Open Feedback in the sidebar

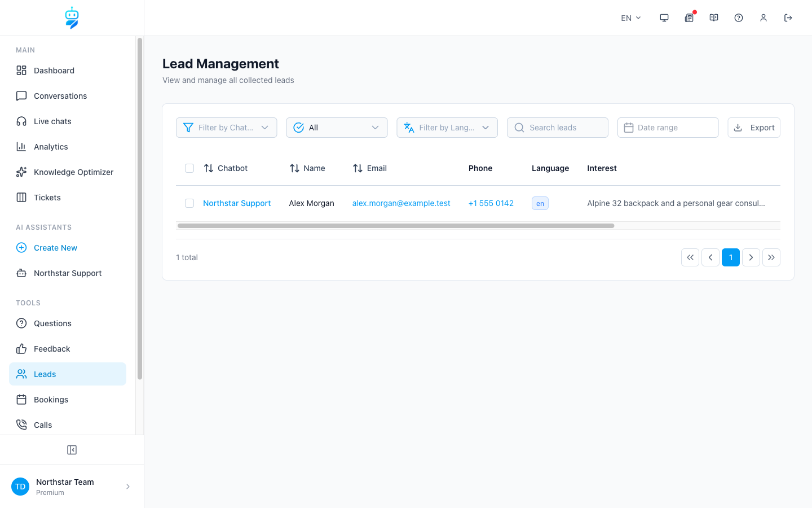click(x=68, y=349)
